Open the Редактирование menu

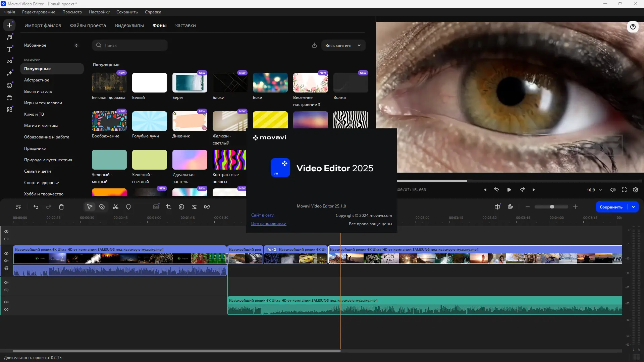tap(39, 12)
